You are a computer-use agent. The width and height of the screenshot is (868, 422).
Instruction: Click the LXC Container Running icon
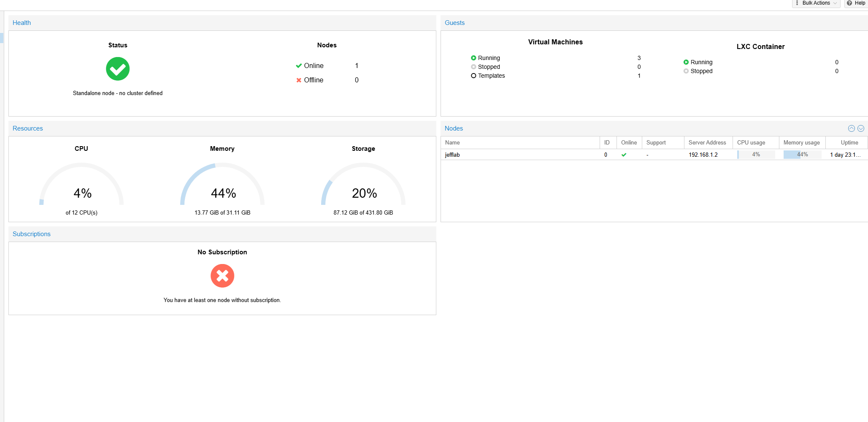[x=686, y=62]
